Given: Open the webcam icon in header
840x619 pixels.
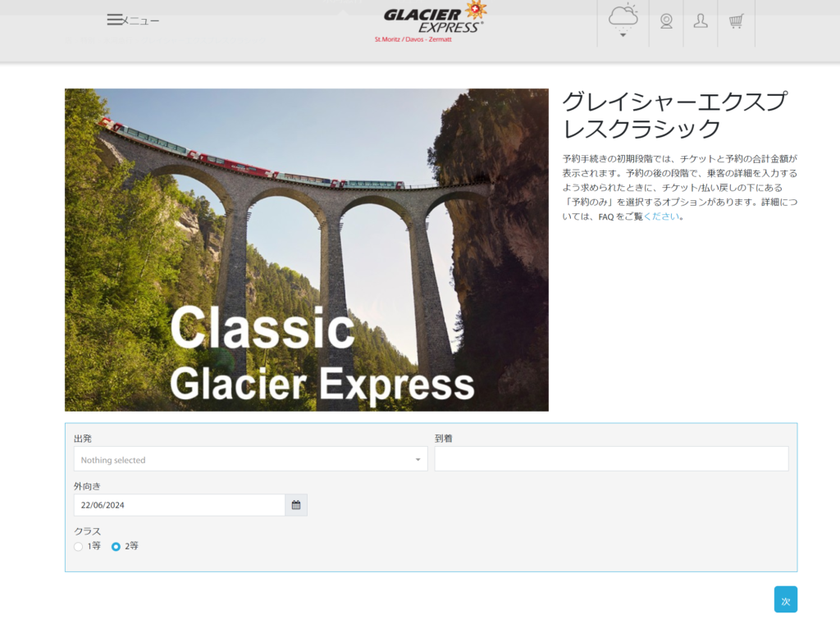Looking at the screenshot, I should pos(666,21).
